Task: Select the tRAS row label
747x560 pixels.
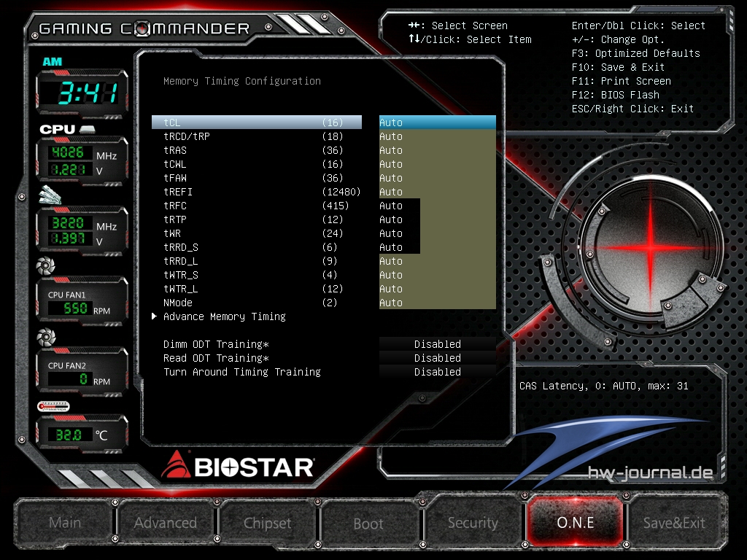Action: (x=175, y=150)
